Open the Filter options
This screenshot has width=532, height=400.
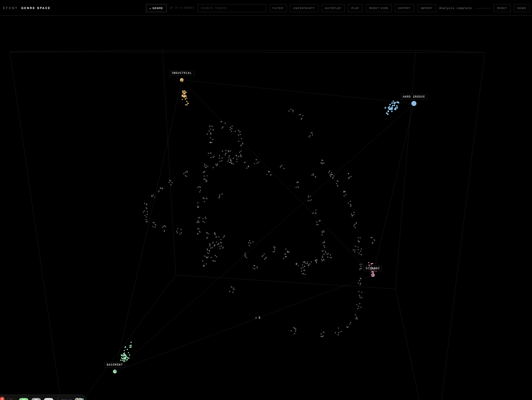[x=278, y=8]
